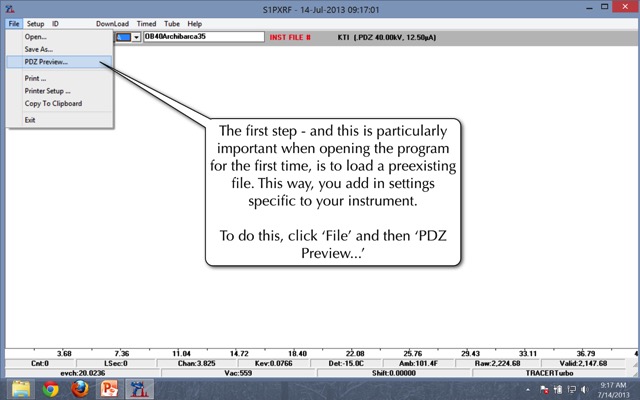The height and width of the screenshot is (400, 640).
Task: Click Raw:2,224.68 status cell
Action: pyautogui.click(x=498, y=363)
